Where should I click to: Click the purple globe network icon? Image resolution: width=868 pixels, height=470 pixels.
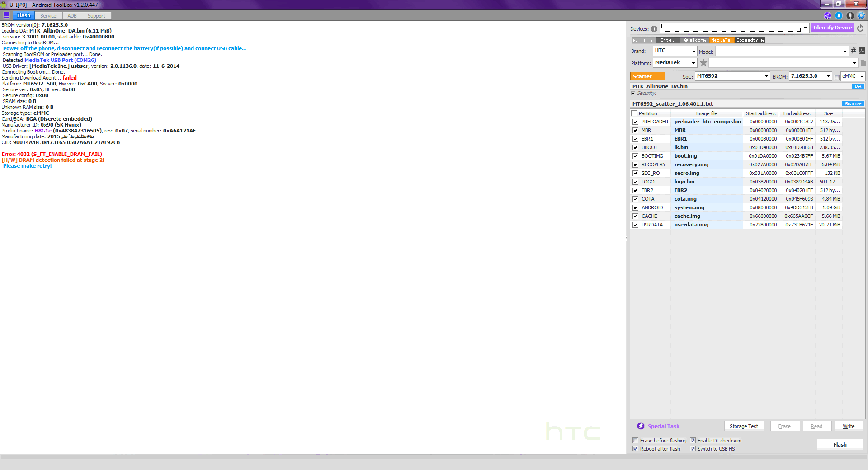point(827,15)
